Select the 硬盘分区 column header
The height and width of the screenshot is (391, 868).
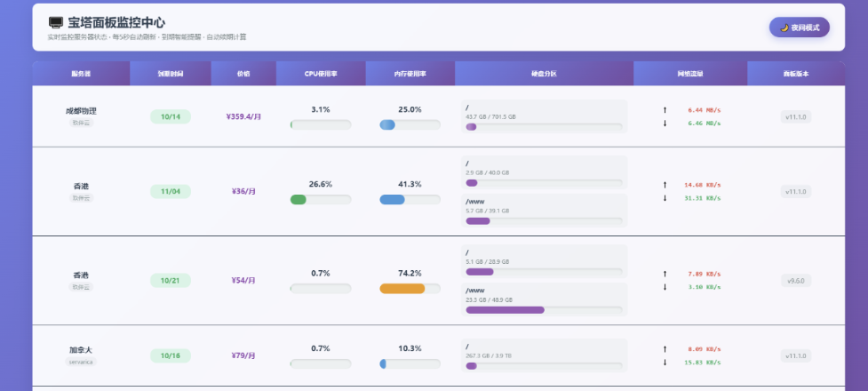tap(544, 74)
